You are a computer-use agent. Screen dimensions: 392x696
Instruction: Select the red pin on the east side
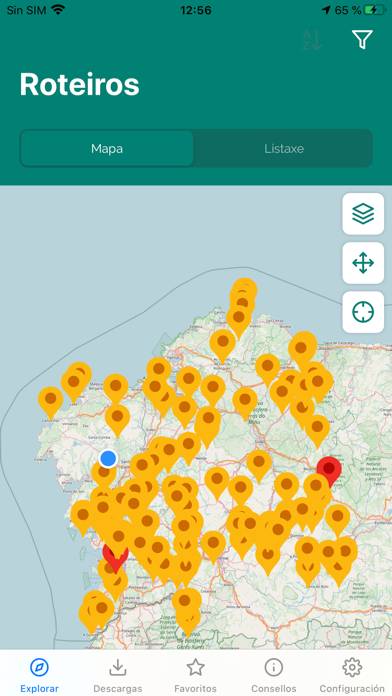[329, 470]
